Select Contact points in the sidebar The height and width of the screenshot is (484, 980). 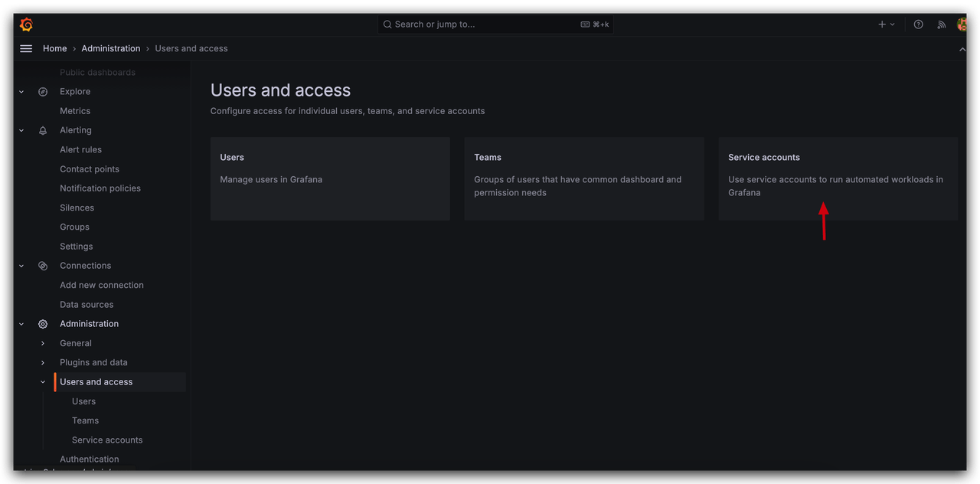(x=90, y=169)
